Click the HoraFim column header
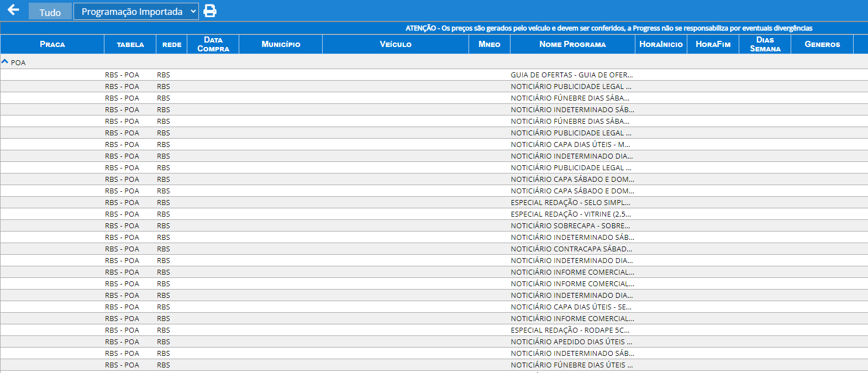This screenshot has width=868, height=373. coord(713,44)
